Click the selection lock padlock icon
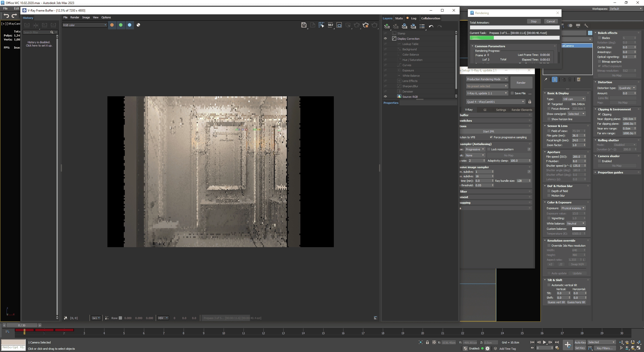This screenshot has height=352, width=644. point(427,342)
